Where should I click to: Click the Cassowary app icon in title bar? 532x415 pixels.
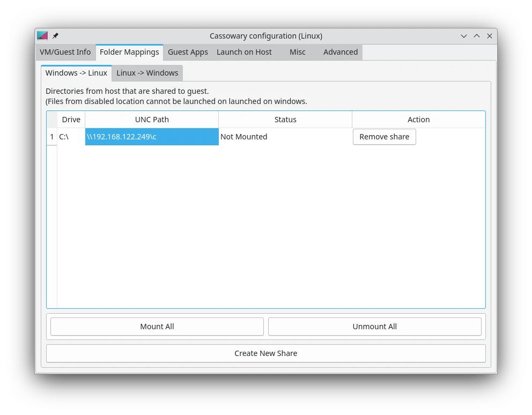(42, 36)
